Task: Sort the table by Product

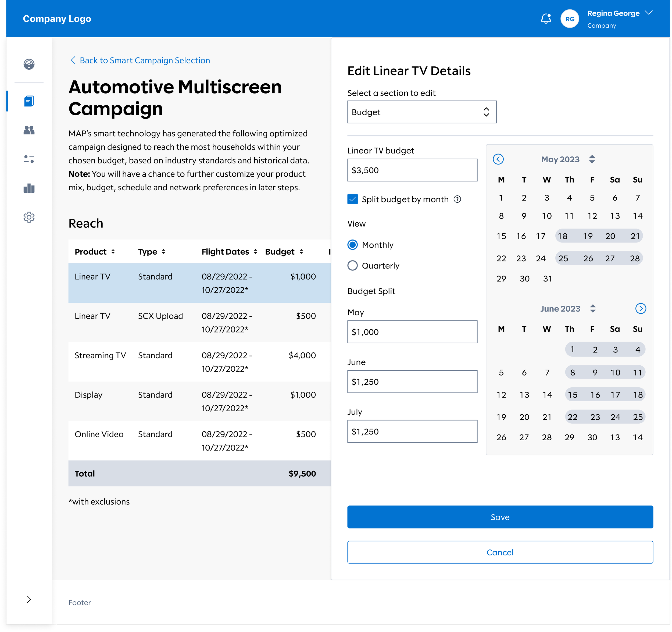Action: 113,252
